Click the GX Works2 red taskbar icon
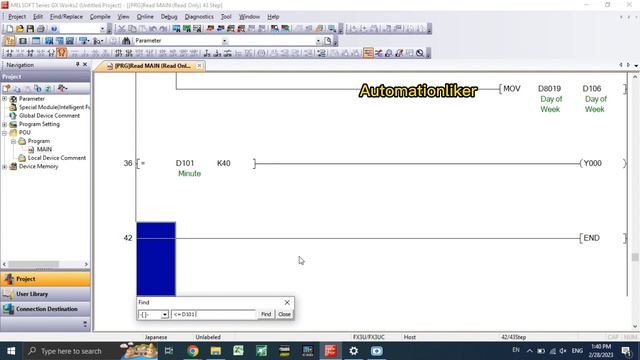This screenshot has width=640, height=360. coord(330,351)
